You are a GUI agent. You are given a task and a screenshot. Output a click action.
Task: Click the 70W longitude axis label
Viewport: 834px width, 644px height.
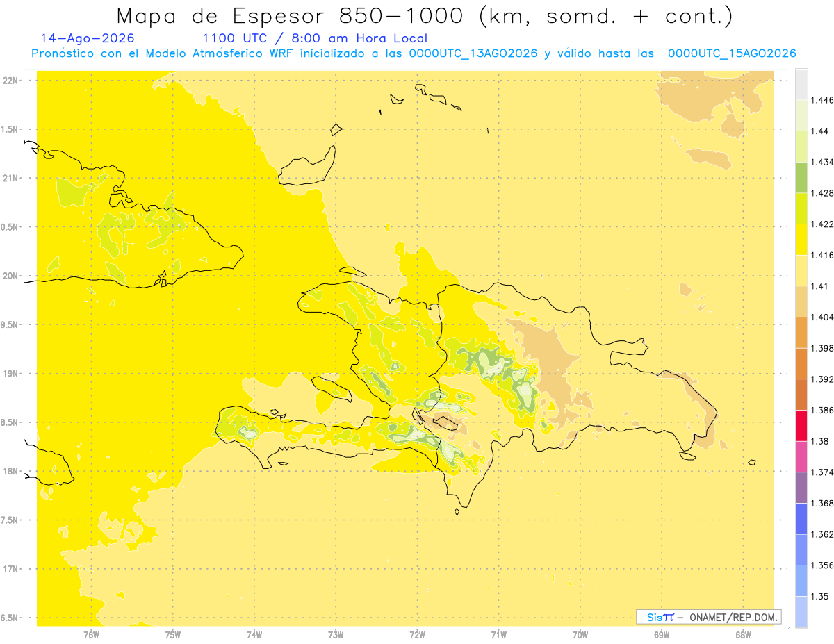click(580, 634)
